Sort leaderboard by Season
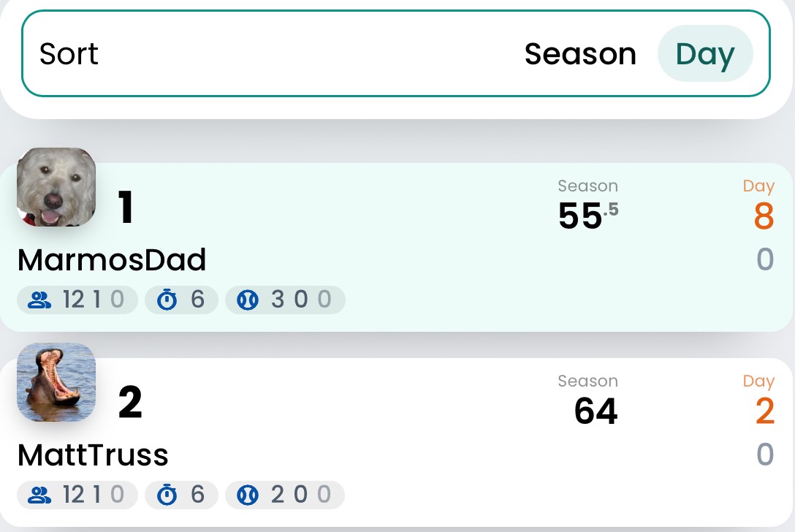Image resolution: width=795 pixels, height=532 pixels. (580, 54)
